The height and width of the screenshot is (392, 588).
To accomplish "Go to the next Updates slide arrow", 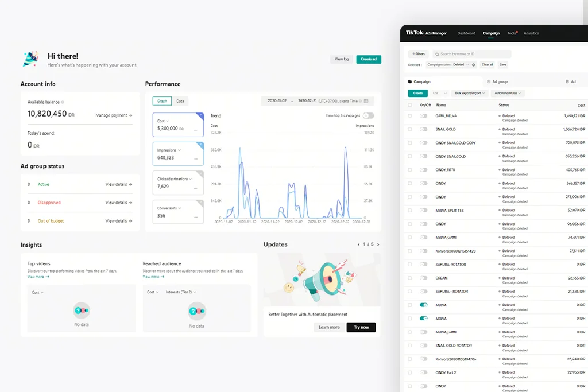I will click(378, 244).
